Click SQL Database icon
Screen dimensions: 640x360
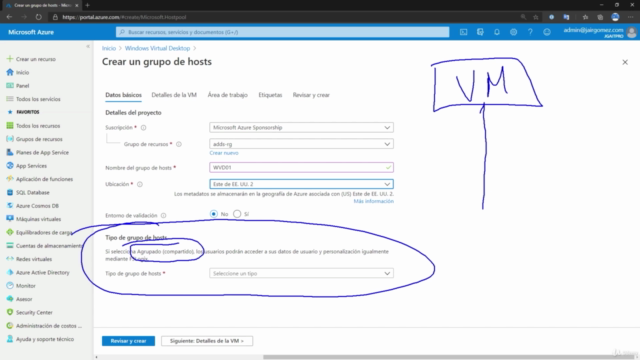coord(10,192)
